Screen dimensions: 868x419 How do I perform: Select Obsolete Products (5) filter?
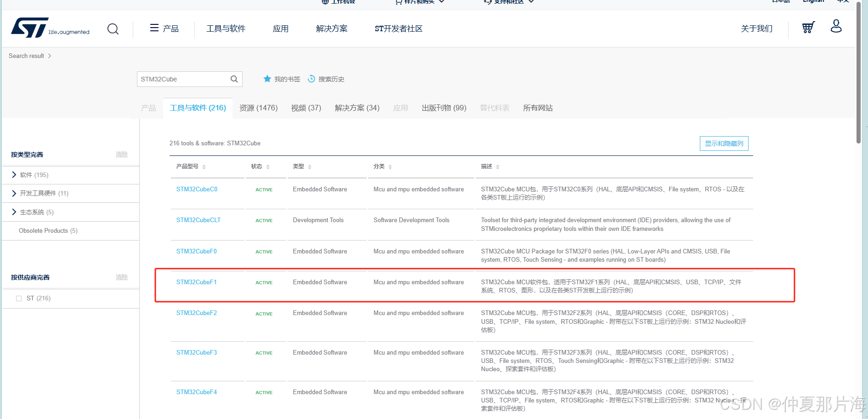coord(48,231)
